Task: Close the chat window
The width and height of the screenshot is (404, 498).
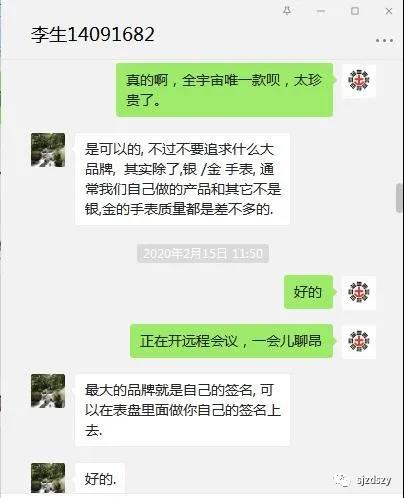Action: point(389,11)
